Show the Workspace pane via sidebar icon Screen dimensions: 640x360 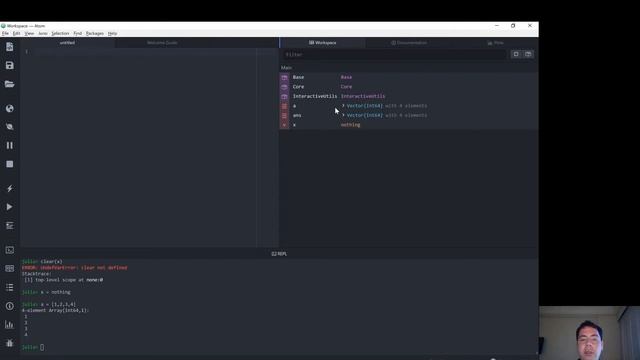click(x=9, y=269)
